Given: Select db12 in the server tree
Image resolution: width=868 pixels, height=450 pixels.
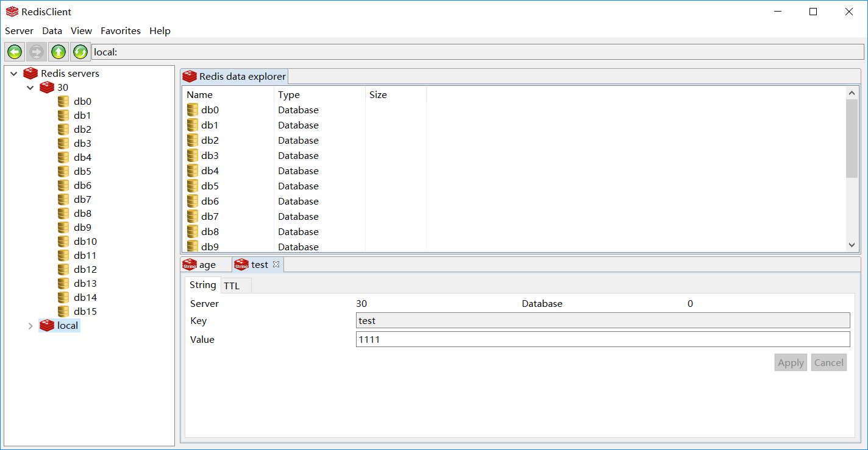Looking at the screenshot, I should pyautogui.click(x=85, y=269).
